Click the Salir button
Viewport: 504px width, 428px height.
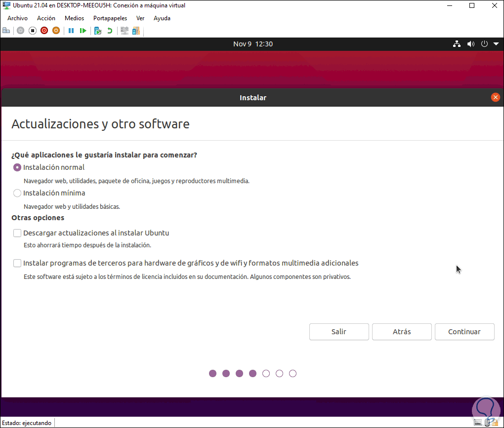[339, 332]
